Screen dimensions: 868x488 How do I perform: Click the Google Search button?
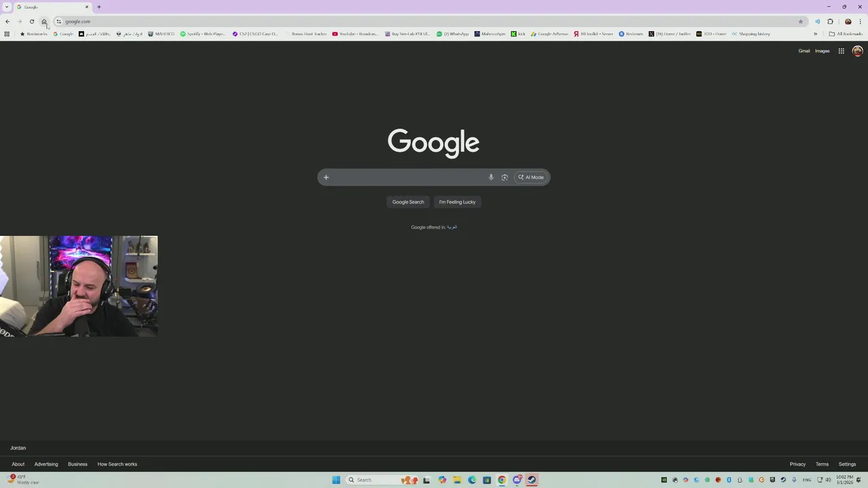click(408, 202)
